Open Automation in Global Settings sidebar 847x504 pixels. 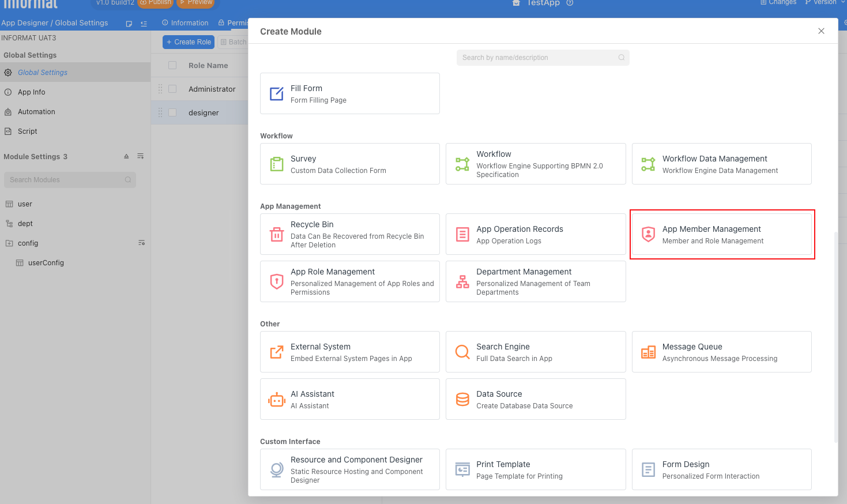pos(36,112)
